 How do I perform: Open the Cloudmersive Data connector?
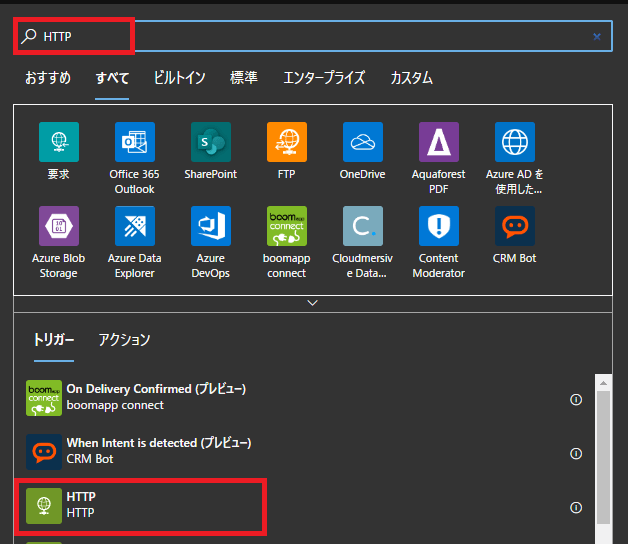tap(363, 226)
